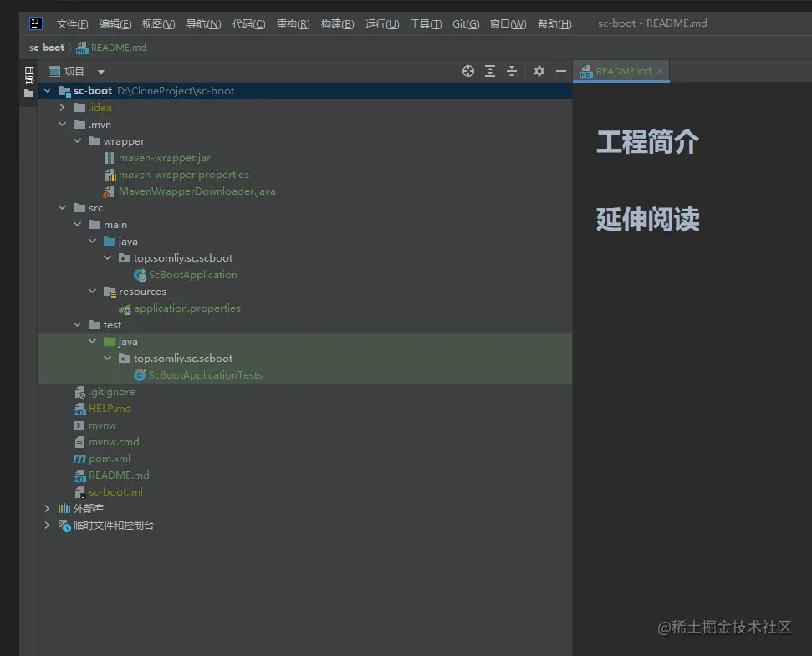Open the Git(G) menu

point(466,23)
